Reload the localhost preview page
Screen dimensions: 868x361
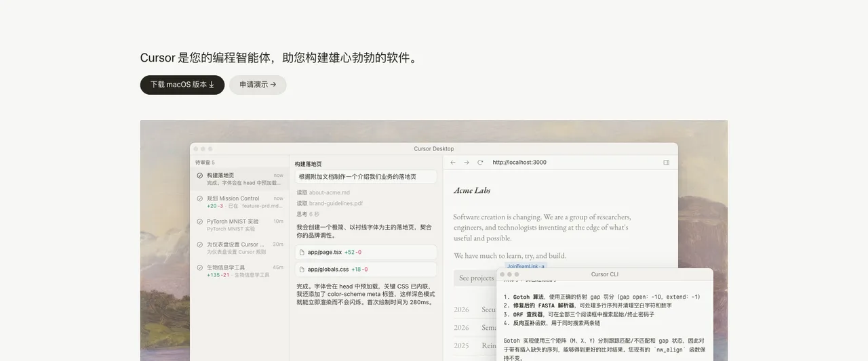pyautogui.click(x=480, y=163)
